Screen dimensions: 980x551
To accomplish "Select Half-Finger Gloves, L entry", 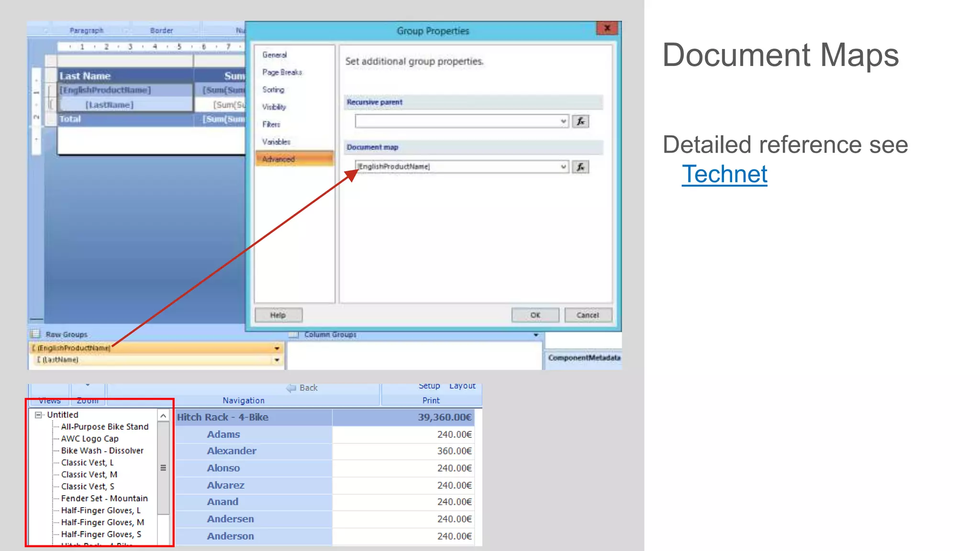I will point(101,510).
